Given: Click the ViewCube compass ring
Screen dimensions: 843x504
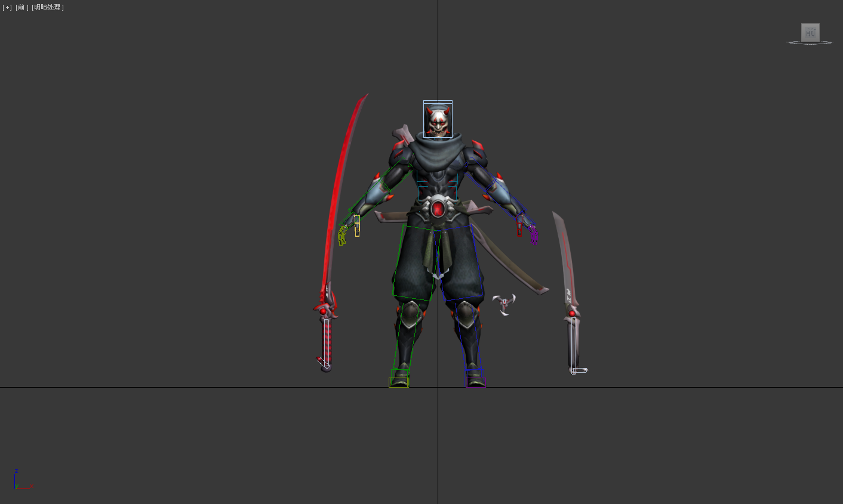Looking at the screenshot, I should pos(810,43).
